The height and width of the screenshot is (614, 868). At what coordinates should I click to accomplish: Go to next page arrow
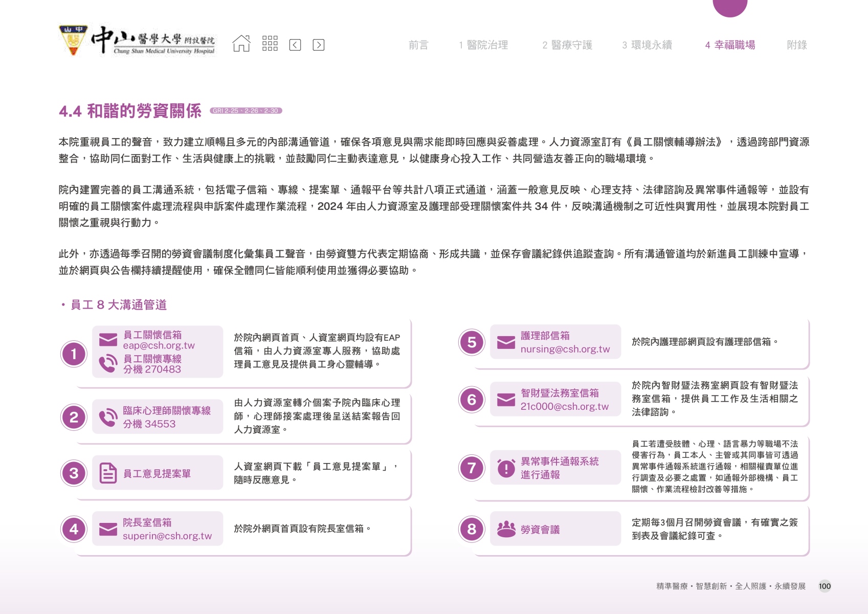click(318, 45)
